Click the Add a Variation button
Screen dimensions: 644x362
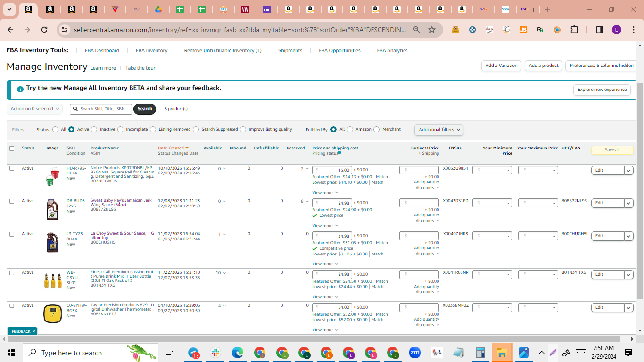point(501,66)
